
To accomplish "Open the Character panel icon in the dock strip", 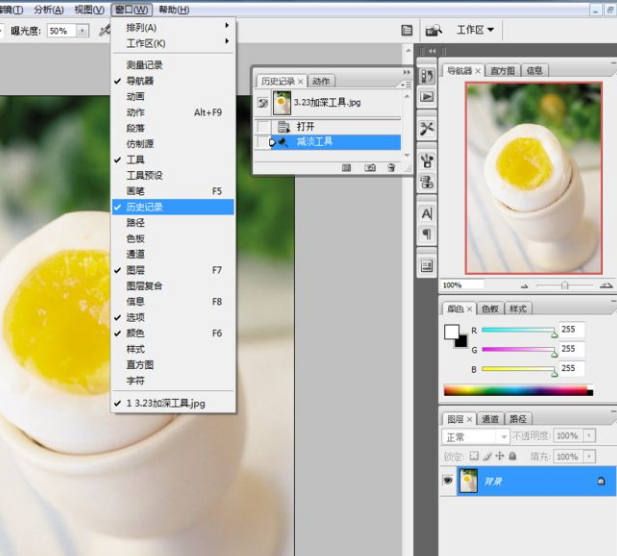I will [x=427, y=214].
